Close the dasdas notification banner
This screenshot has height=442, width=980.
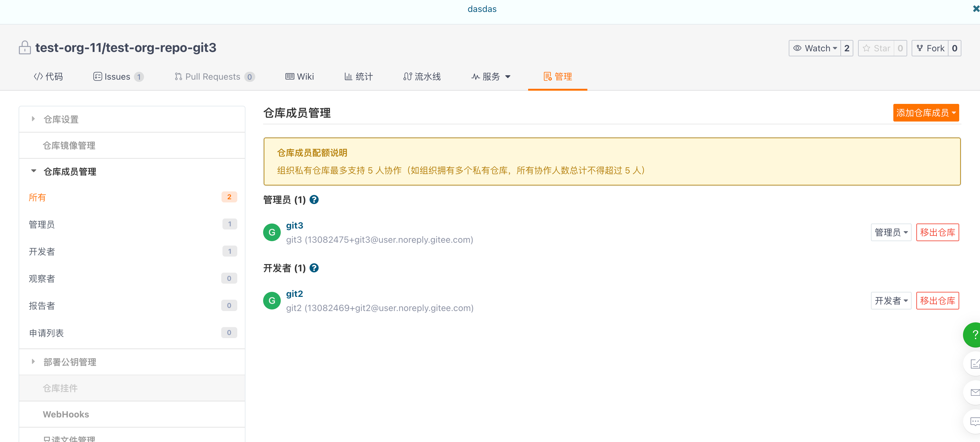tap(976, 9)
